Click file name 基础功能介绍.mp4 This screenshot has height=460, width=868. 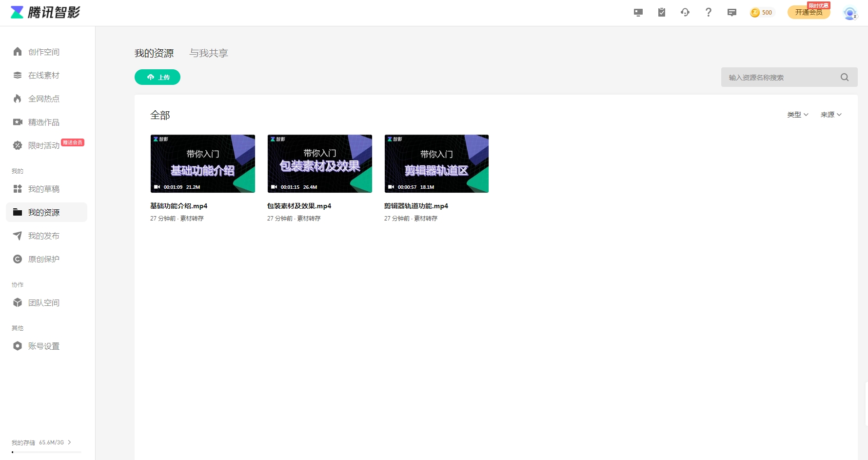click(x=179, y=206)
